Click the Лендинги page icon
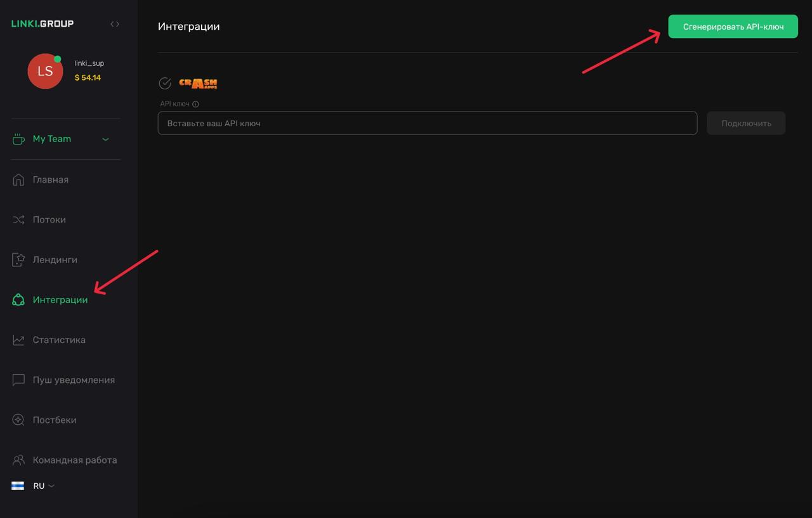The width and height of the screenshot is (812, 518). pyautogui.click(x=18, y=260)
